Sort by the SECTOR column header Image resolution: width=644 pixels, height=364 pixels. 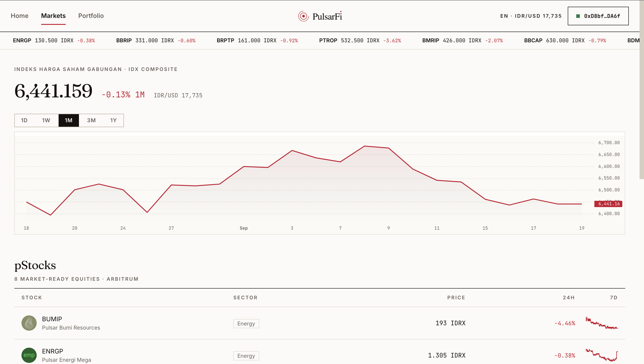tap(245, 298)
